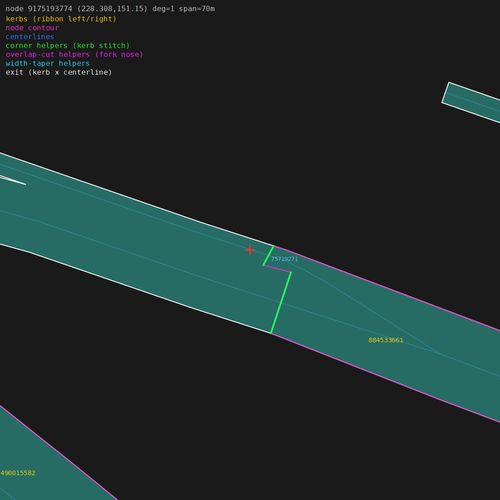Viewport: 500px width, 500px height.
Task: Click the 'width-taper helpers' legend entry
Action: click(x=48, y=63)
